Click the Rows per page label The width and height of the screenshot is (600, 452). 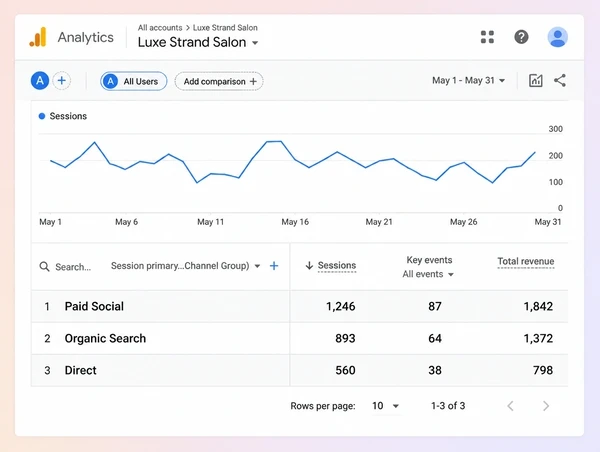(x=323, y=406)
